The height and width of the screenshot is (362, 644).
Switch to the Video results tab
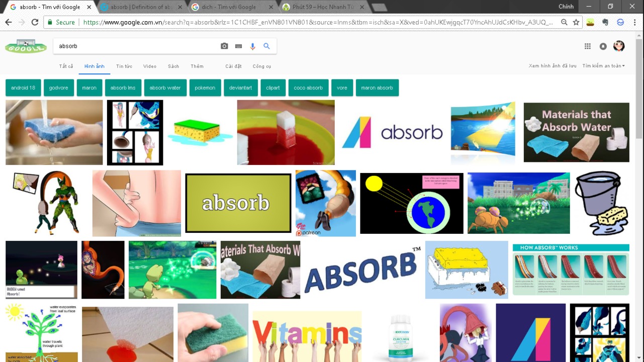[x=150, y=66]
